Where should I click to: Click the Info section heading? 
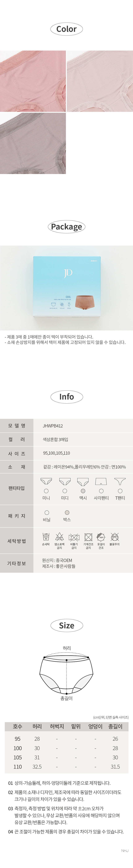coord(66,397)
